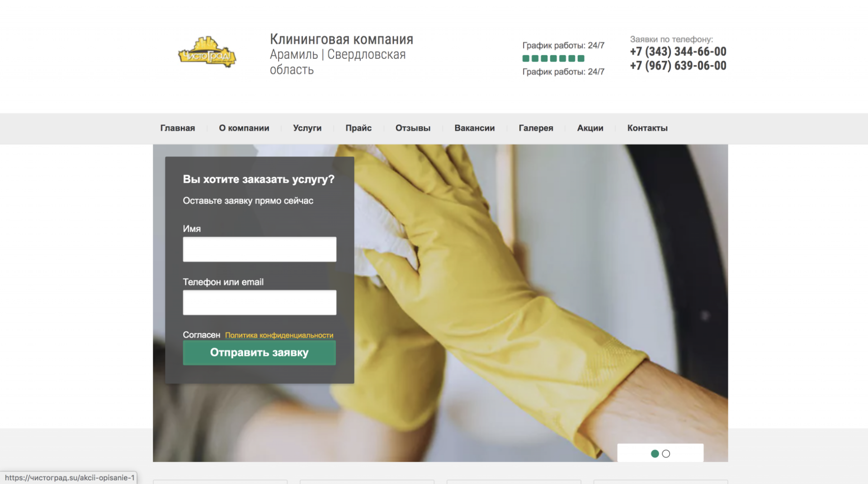Screen dimensions: 868x484
Task: Click the ЧистоГрад logo
Action: tap(206, 53)
